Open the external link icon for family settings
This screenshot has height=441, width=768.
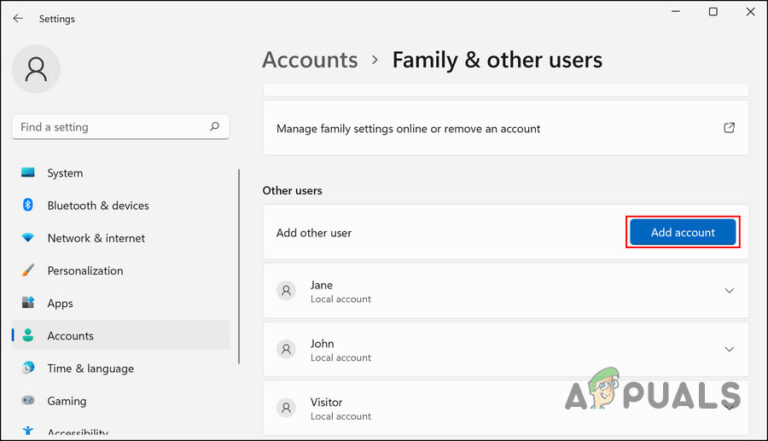[729, 128]
